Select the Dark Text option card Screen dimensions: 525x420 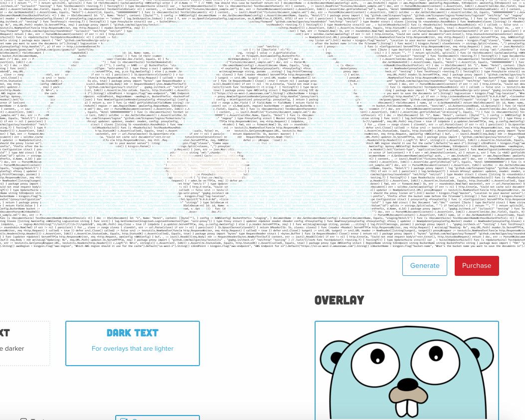pyautogui.click(x=133, y=343)
